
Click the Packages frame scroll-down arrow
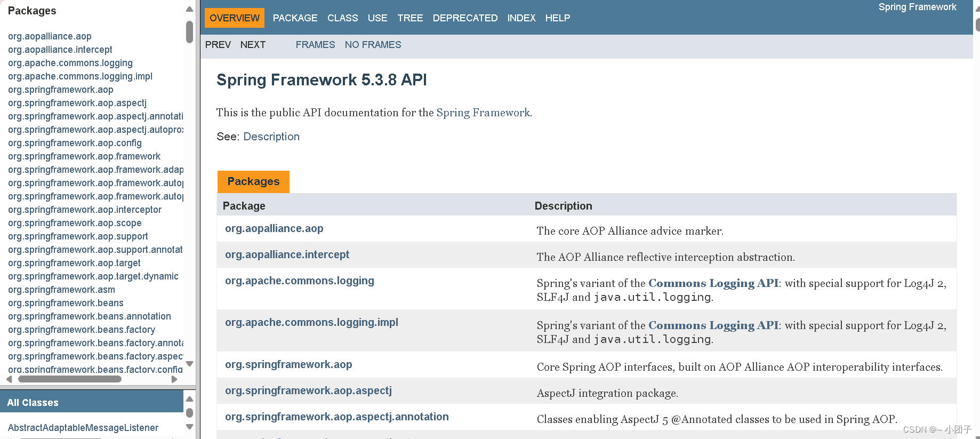tap(189, 364)
